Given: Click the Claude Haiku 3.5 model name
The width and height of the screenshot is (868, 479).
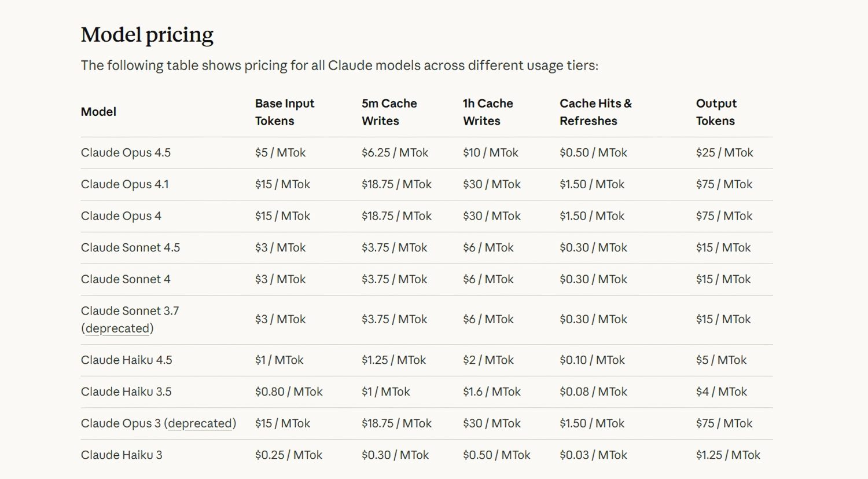Looking at the screenshot, I should (x=126, y=392).
